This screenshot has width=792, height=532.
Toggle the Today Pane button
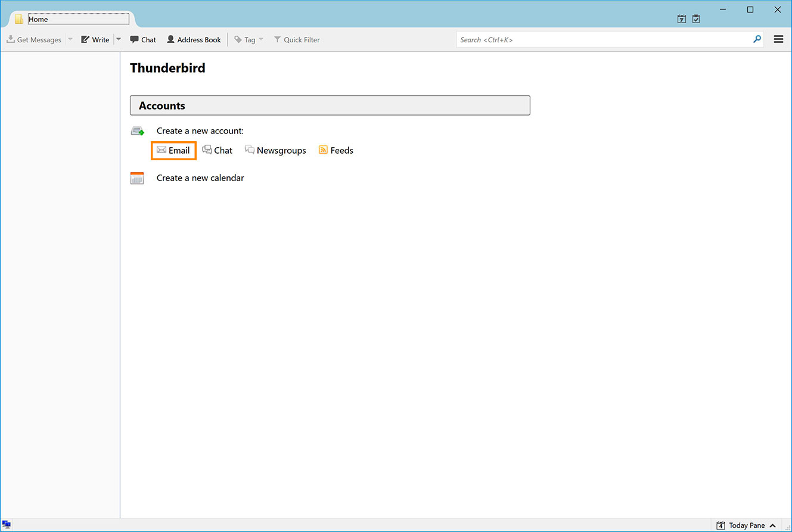746,525
